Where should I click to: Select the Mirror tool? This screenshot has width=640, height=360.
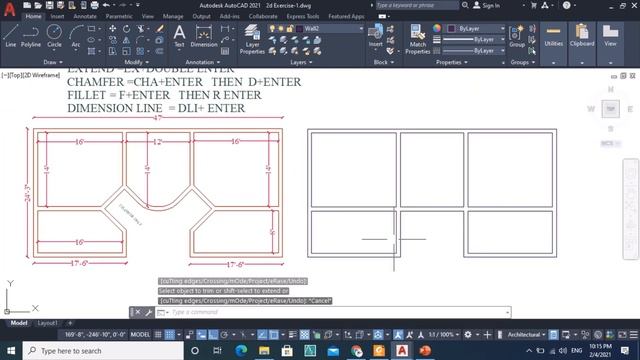click(127, 40)
